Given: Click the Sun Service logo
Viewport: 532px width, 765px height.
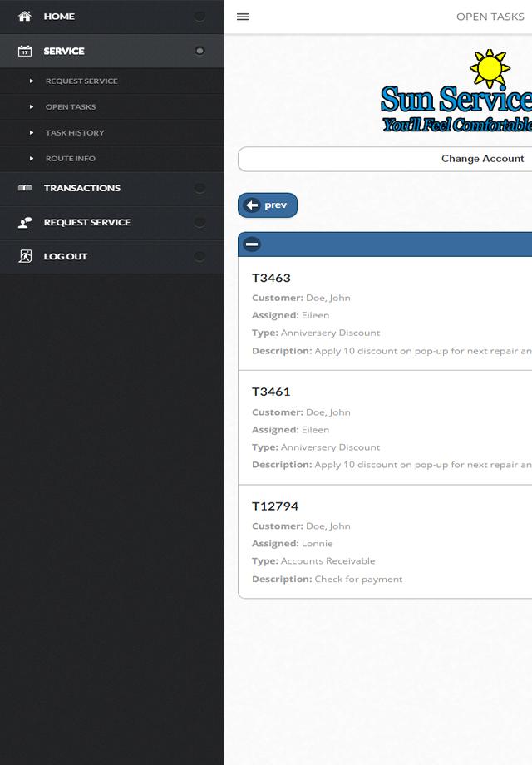Looking at the screenshot, I should tap(456, 91).
